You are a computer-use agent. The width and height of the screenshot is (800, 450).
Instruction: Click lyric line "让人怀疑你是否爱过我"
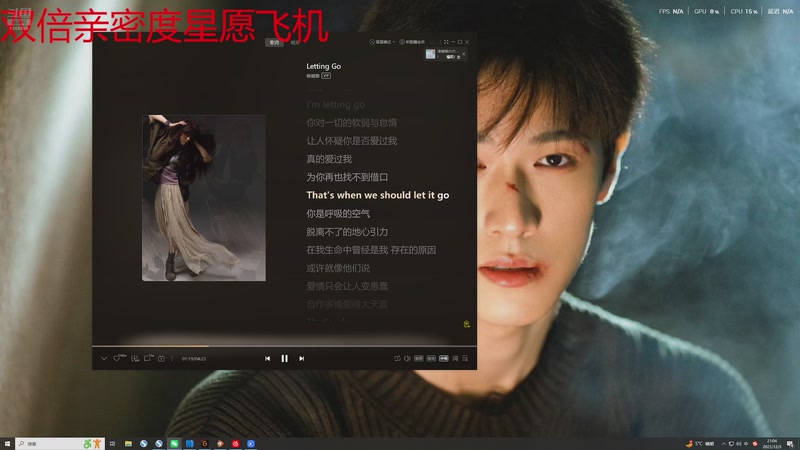pos(352,141)
